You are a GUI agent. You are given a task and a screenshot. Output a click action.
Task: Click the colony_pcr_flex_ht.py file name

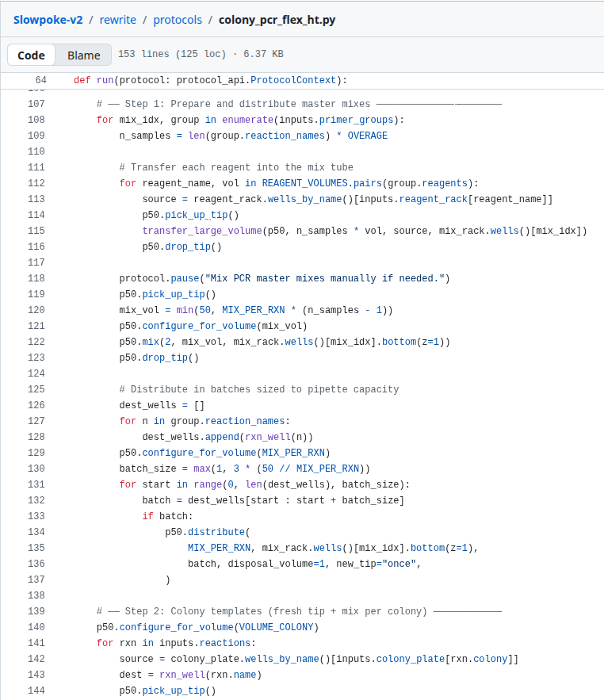277,19
